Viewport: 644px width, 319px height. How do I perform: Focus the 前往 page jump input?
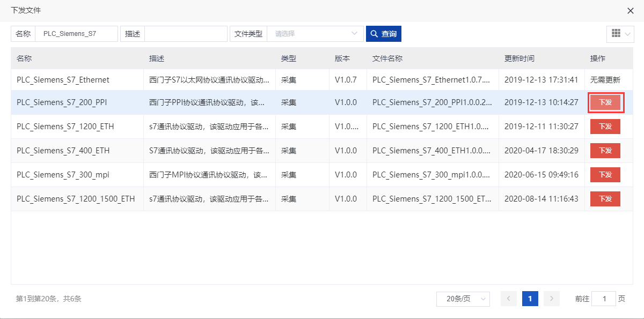point(604,299)
